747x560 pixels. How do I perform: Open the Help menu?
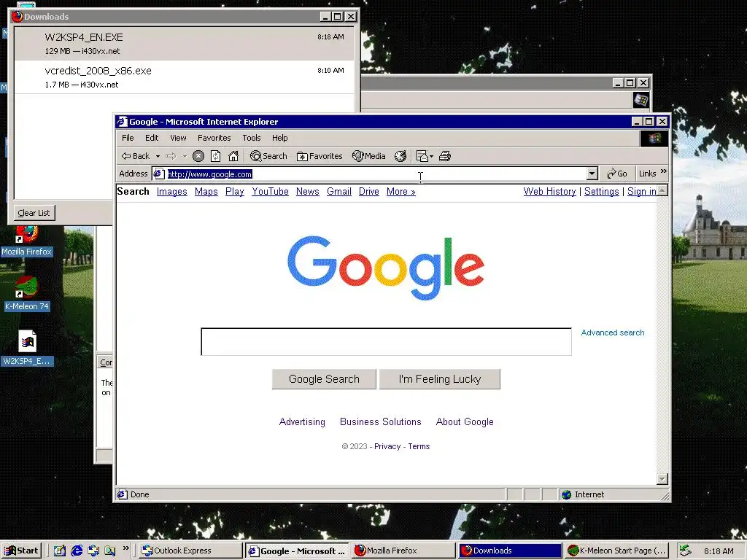point(279,138)
